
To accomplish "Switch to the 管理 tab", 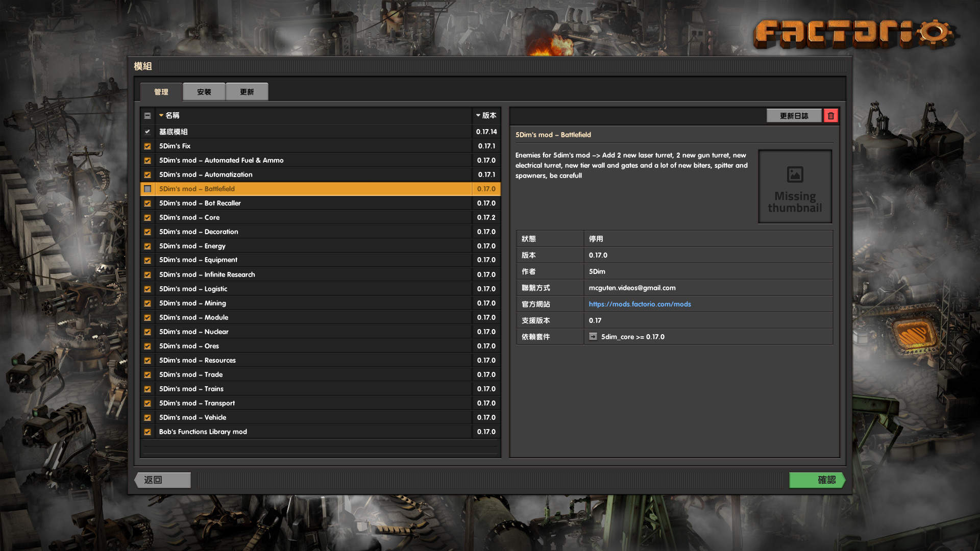I will [161, 92].
